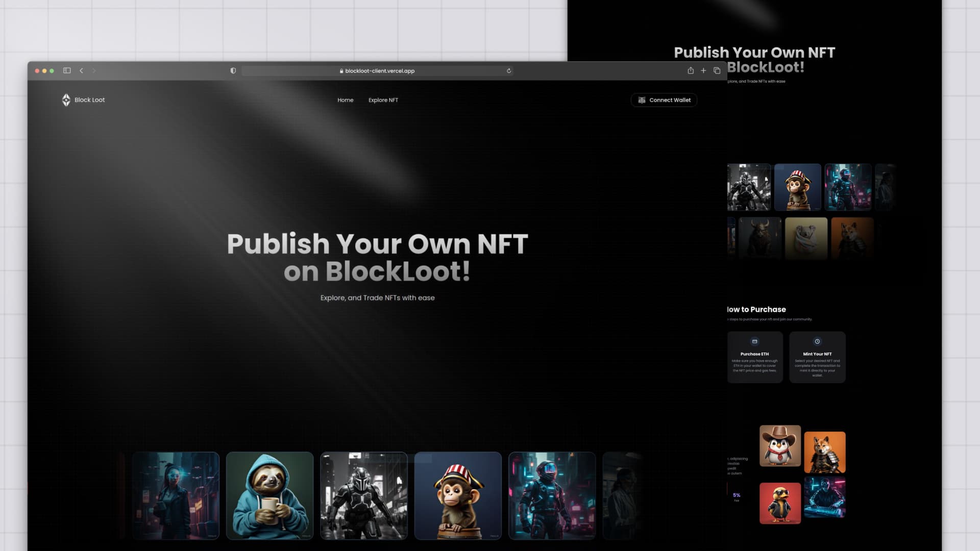Open the Safari sidebar toggle icon
This screenshot has width=980, height=551.
click(66, 70)
